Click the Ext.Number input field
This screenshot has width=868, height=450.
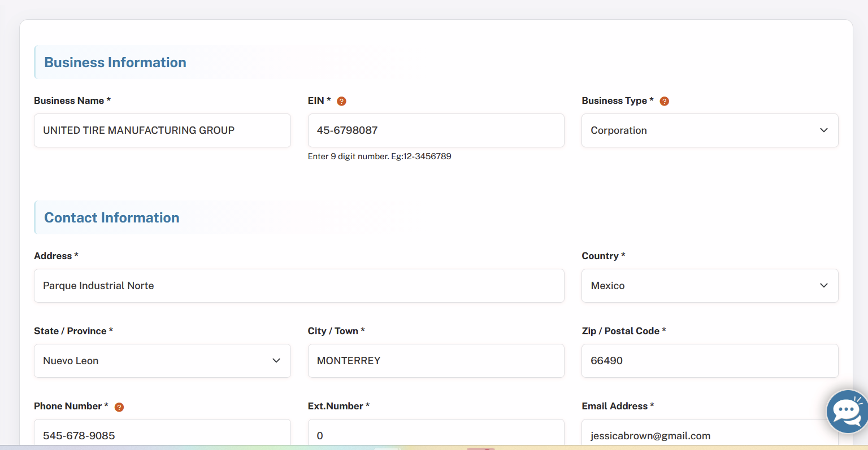click(x=436, y=432)
